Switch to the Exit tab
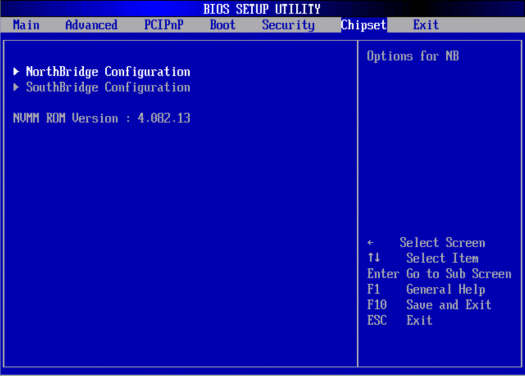This screenshot has height=376, width=525. [x=426, y=25]
